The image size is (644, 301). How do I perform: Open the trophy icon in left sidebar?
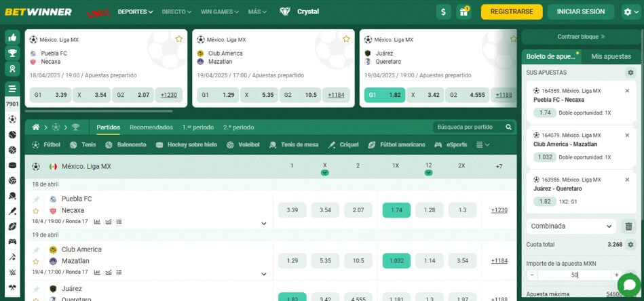(12, 53)
